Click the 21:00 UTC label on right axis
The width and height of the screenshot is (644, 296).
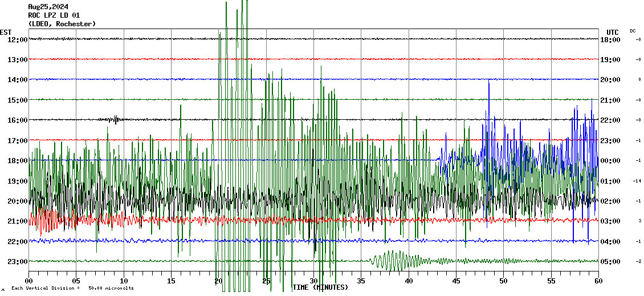pos(610,100)
